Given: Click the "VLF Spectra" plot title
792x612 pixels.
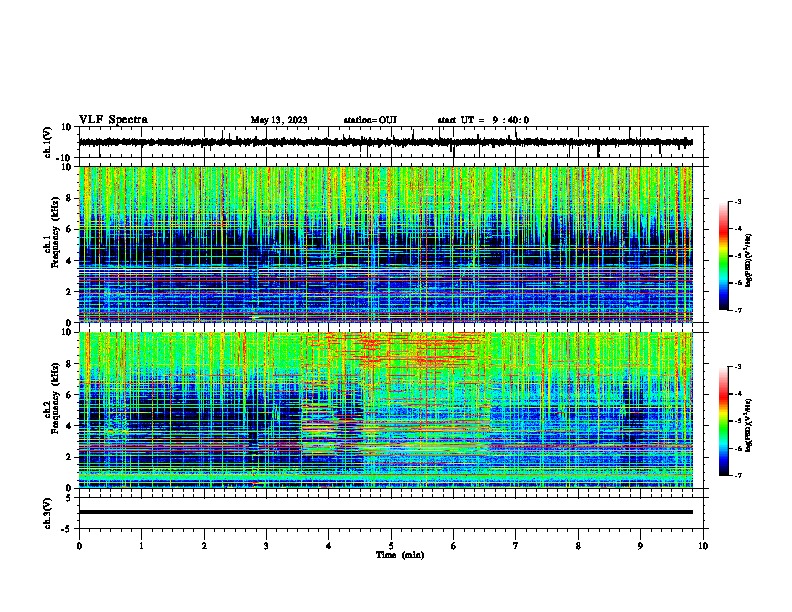Looking at the screenshot, I should (x=113, y=120).
